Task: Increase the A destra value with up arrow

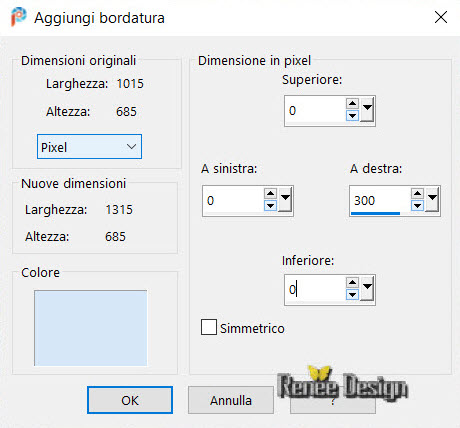Action: (x=417, y=194)
